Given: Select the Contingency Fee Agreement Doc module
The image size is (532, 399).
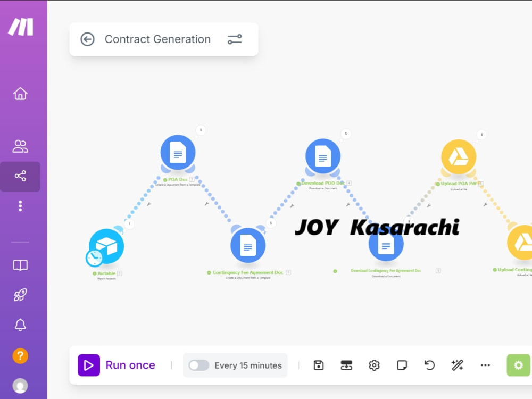Looking at the screenshot, I should pyautogui.click(x=248, y=245).
